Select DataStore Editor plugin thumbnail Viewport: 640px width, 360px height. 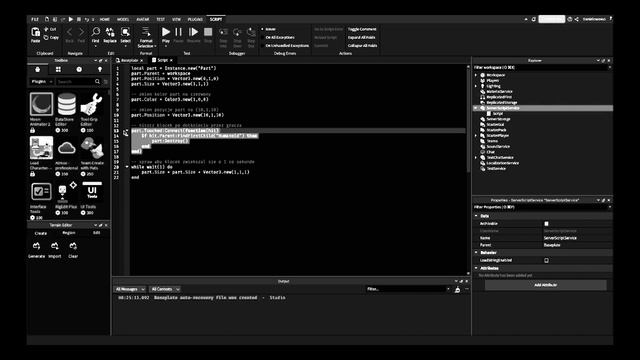coord(67,104)
